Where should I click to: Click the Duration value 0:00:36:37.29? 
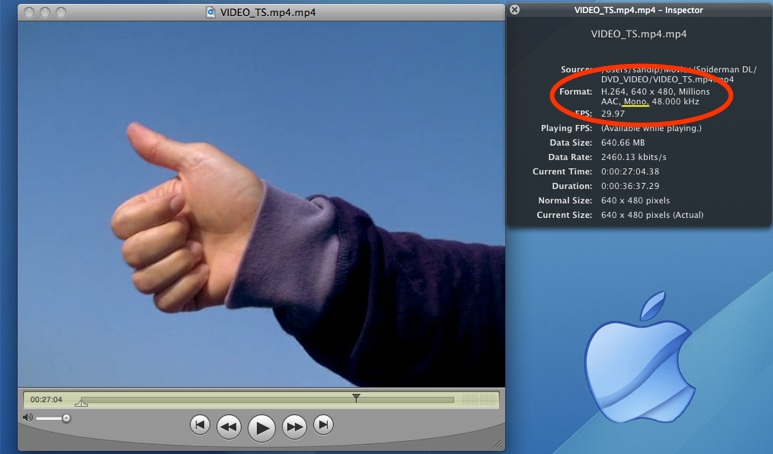[x=630, y=186]
